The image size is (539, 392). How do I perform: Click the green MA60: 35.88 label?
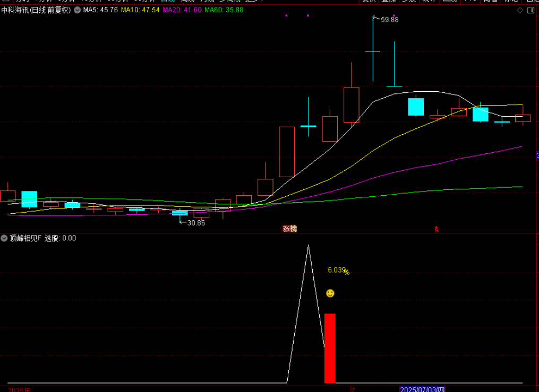224,10
